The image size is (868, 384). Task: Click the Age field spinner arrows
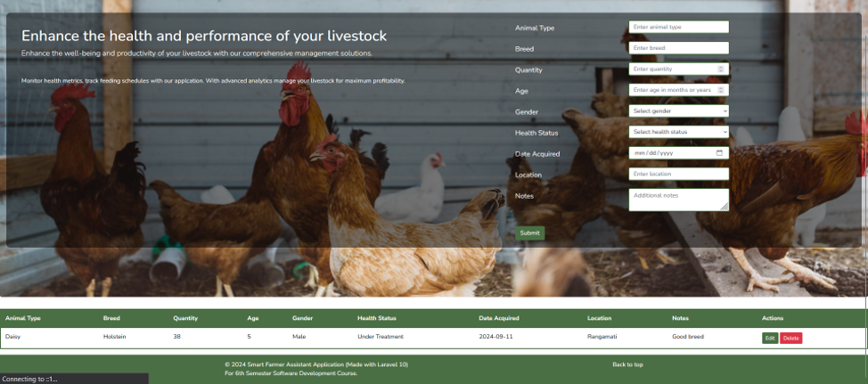tap(721, 90)
